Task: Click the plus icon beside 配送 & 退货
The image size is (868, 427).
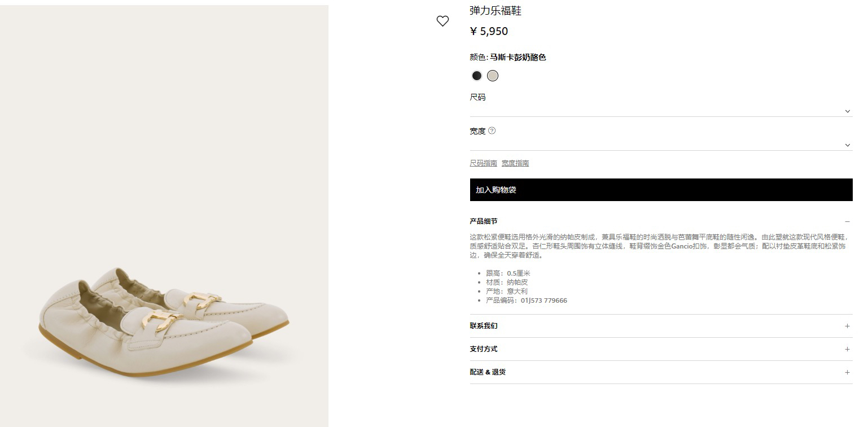Action: [x=847, y=372]
